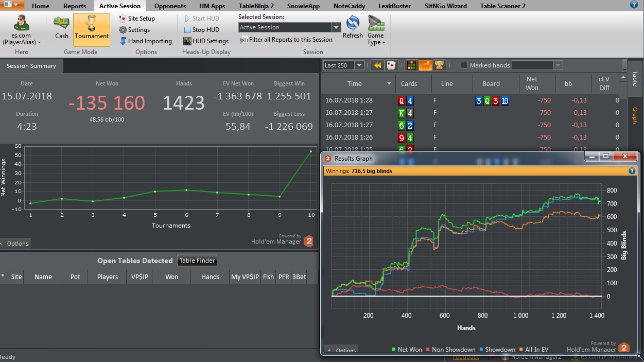Screen dimensions: 644x362
Task: Toggle Showdown legend series
Action: pos(497,350)
